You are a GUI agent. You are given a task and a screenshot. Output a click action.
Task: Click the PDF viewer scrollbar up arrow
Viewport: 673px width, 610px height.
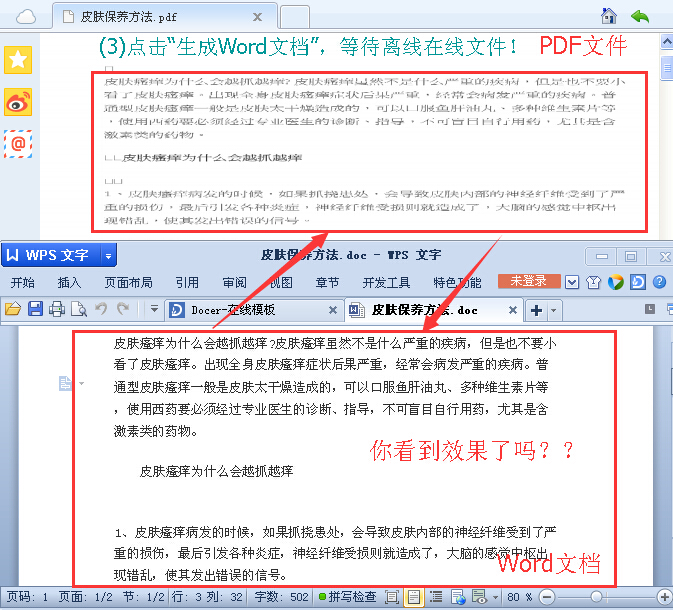tap(667, 42)
